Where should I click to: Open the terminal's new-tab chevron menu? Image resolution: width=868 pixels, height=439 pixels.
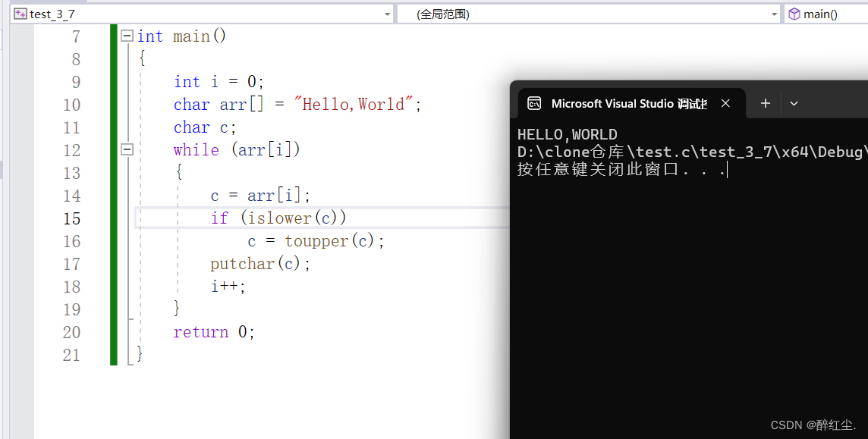794,103
